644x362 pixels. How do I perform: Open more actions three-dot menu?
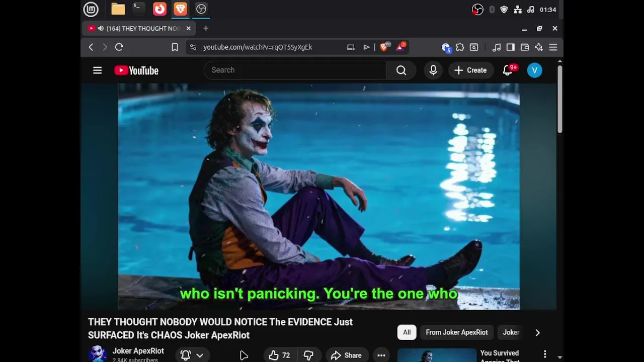(x=381, y=355)
